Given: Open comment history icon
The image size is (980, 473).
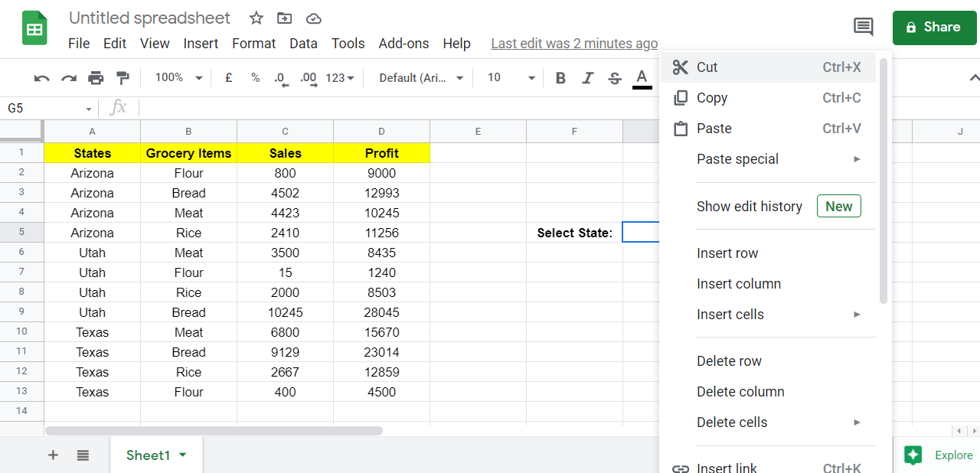Looking at the screenshot, I should [863, 26].
